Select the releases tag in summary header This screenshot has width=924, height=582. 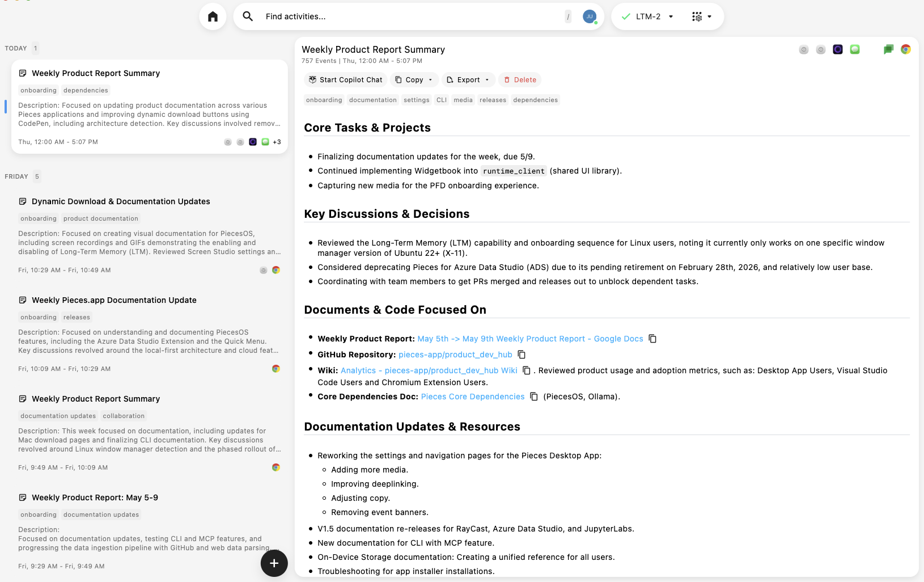coord(493,100)
